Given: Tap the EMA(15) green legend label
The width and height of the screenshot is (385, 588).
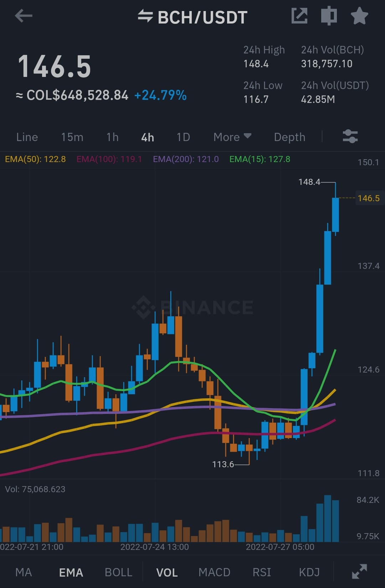Looking at the screenshot, I should [260, 159].
